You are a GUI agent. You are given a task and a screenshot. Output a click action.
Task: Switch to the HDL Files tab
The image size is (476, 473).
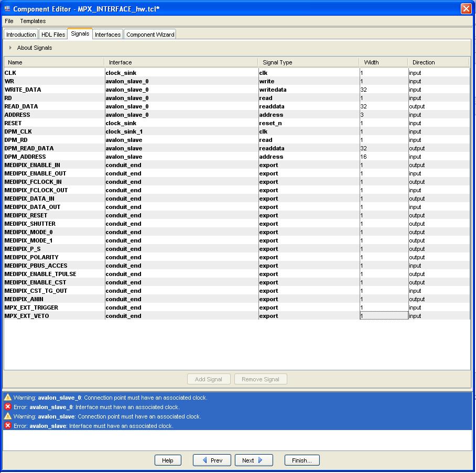53,34
